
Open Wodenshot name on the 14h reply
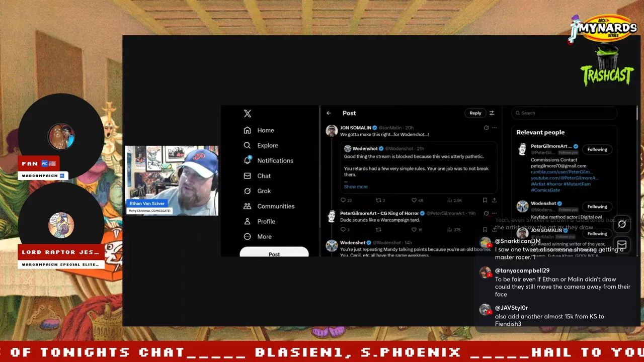point(352,243)
